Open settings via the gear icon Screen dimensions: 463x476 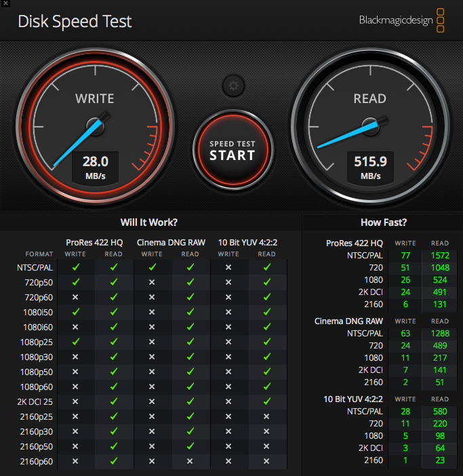tap(233, 86)
